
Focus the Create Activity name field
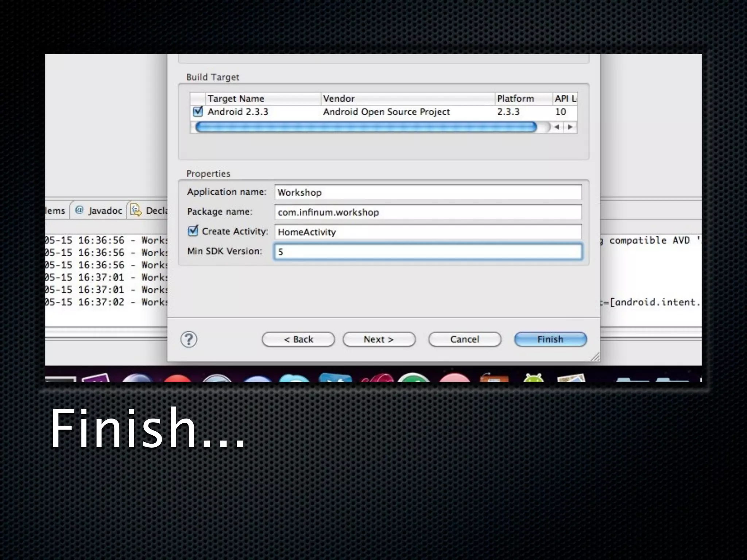tap(428, 232)
